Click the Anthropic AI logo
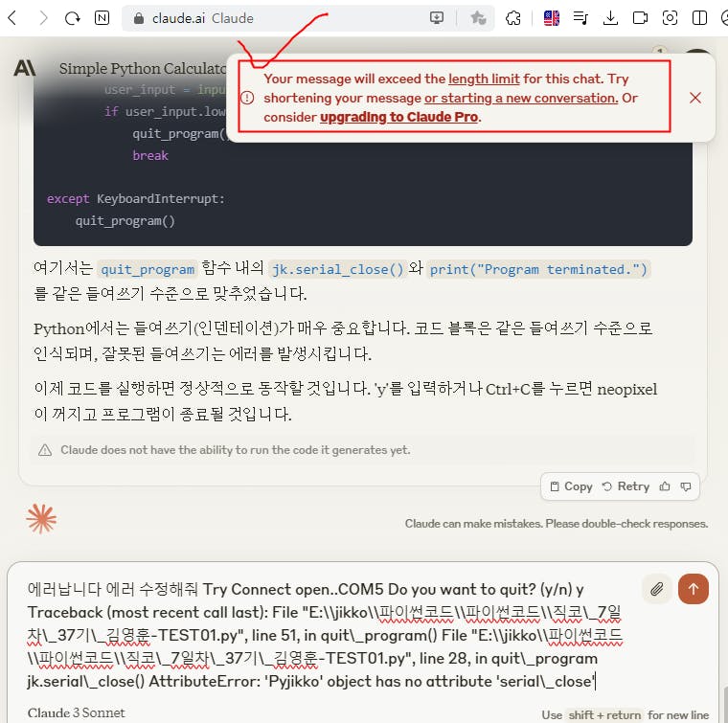Image resolution: width=728 pixels, height=723 pixels. pyautogui.click(x=25, y=68)
